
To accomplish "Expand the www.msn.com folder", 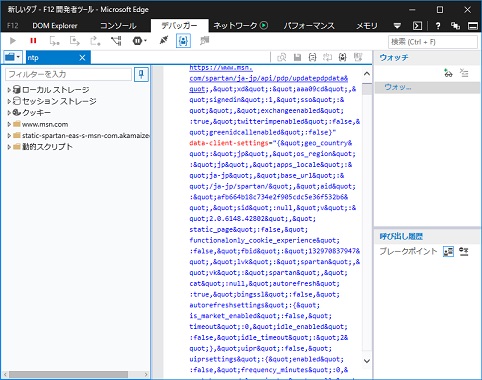I will (x=9, y=124).
